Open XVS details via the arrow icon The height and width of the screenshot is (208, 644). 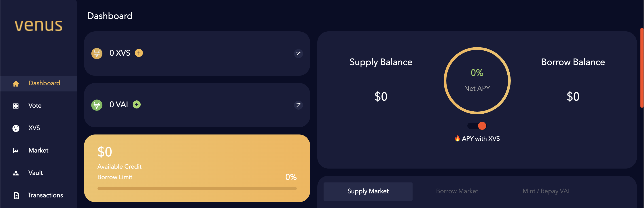(x=298, y=54)
